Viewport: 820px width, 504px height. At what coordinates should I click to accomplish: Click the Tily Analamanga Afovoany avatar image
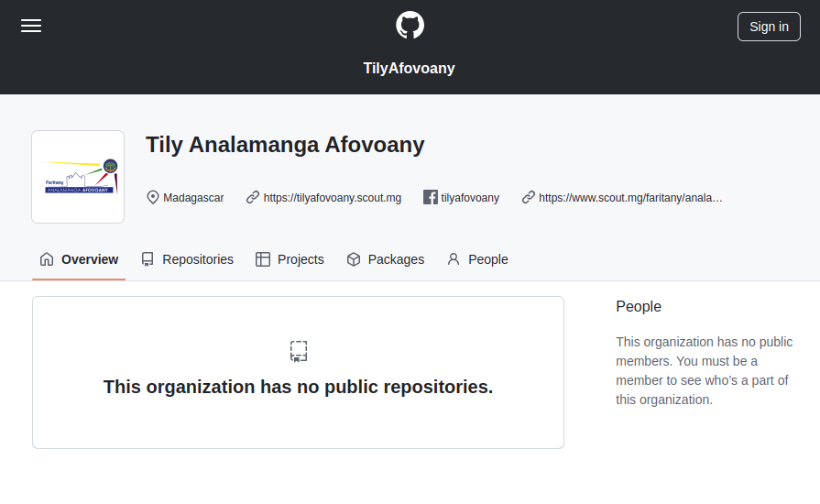pyautogui.click(x=78, y=177)
